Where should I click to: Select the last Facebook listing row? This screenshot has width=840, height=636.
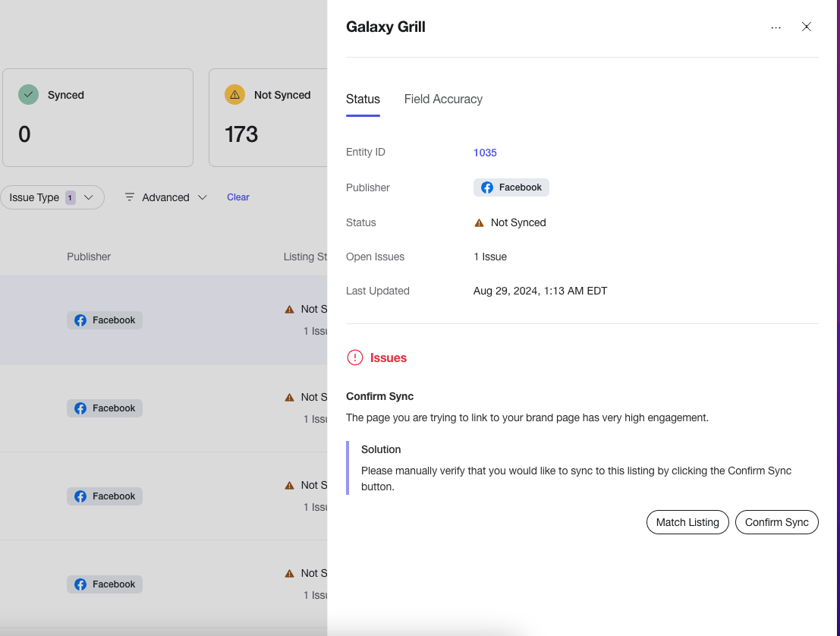coord(163,584)
